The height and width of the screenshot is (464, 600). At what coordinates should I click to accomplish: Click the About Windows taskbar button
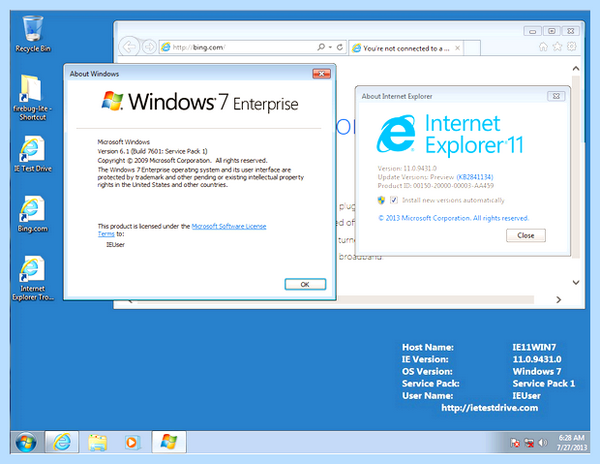[x=169, y=442]
